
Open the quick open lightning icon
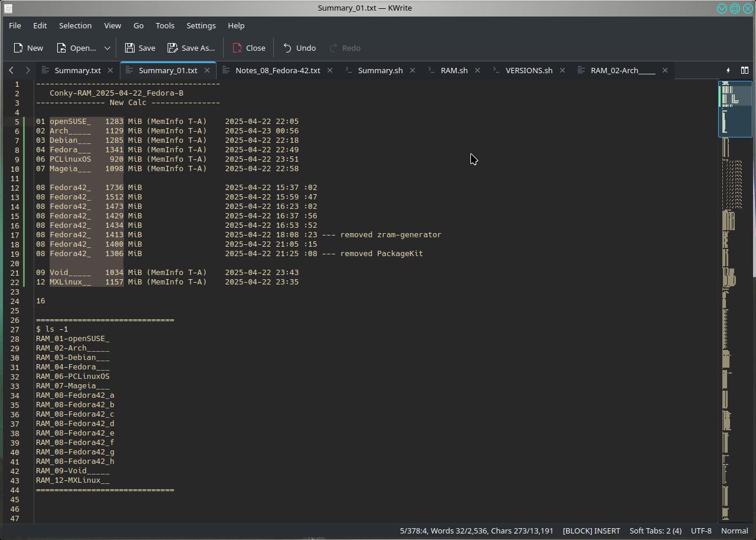pos(728,70)
